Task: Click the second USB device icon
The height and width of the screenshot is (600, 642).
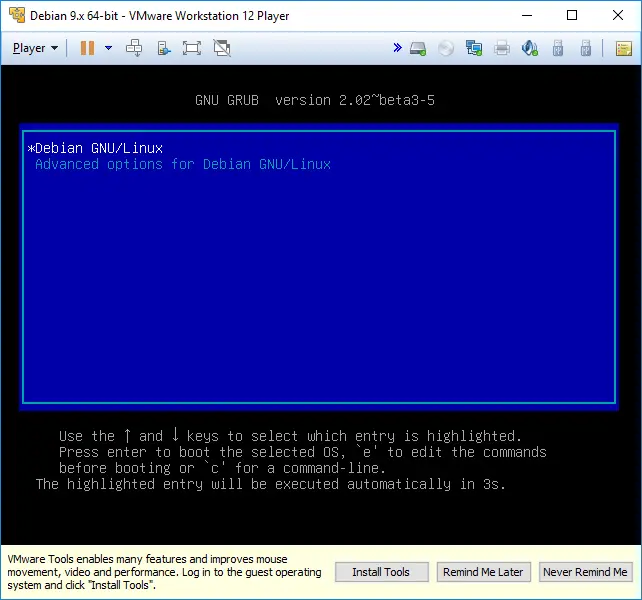Action: pos(585,48)
